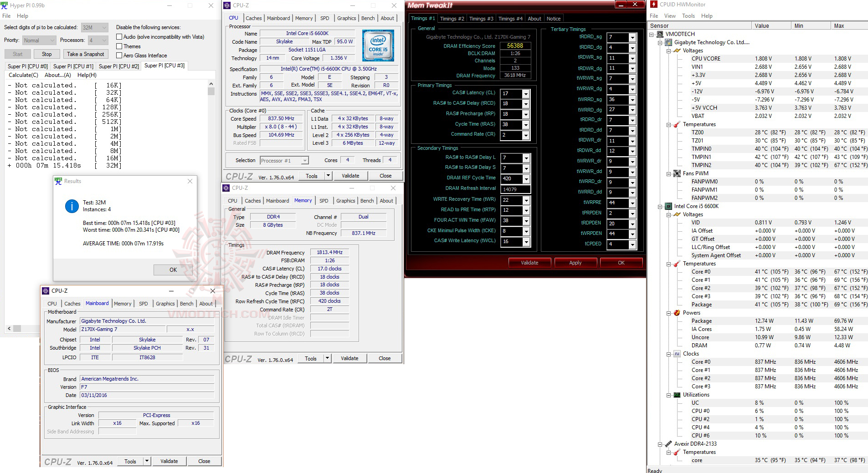Click Validate in the Mem TweakIt window
Viewport: 868px width, 473px height.
529,263
